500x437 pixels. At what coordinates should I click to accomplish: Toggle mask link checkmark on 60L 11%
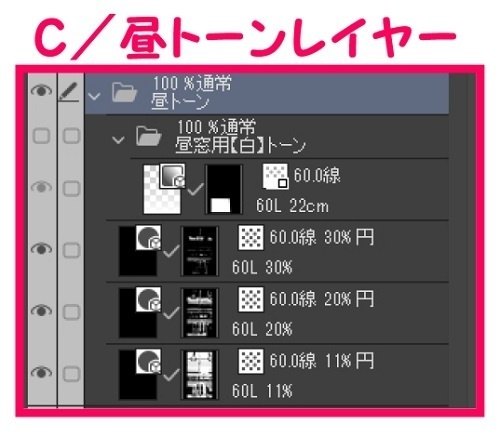171,375
